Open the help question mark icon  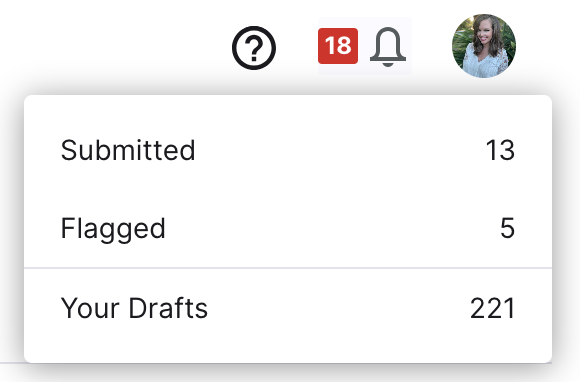254,48
